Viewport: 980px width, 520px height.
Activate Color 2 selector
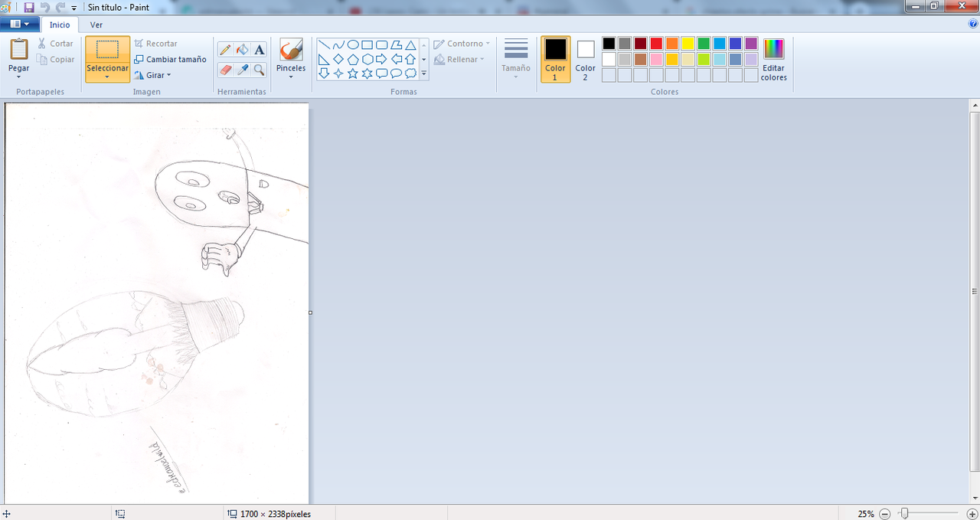click(586, 59)
